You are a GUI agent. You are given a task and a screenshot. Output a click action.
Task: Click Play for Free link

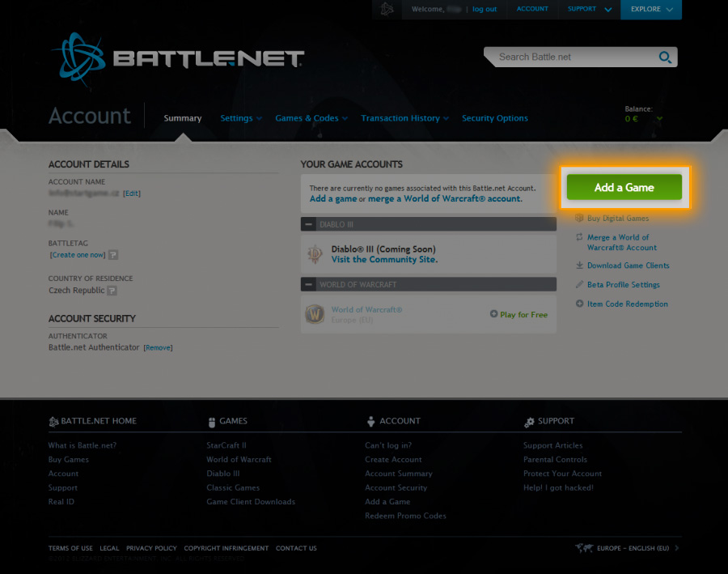point(523,314)
